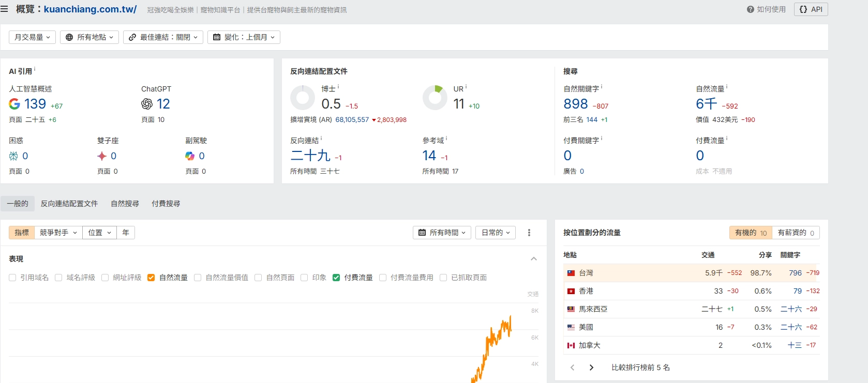The height and width of the screenshot is (383, 868).
Task: Open the 所有時間 date range dropdown
Action: 442,233
